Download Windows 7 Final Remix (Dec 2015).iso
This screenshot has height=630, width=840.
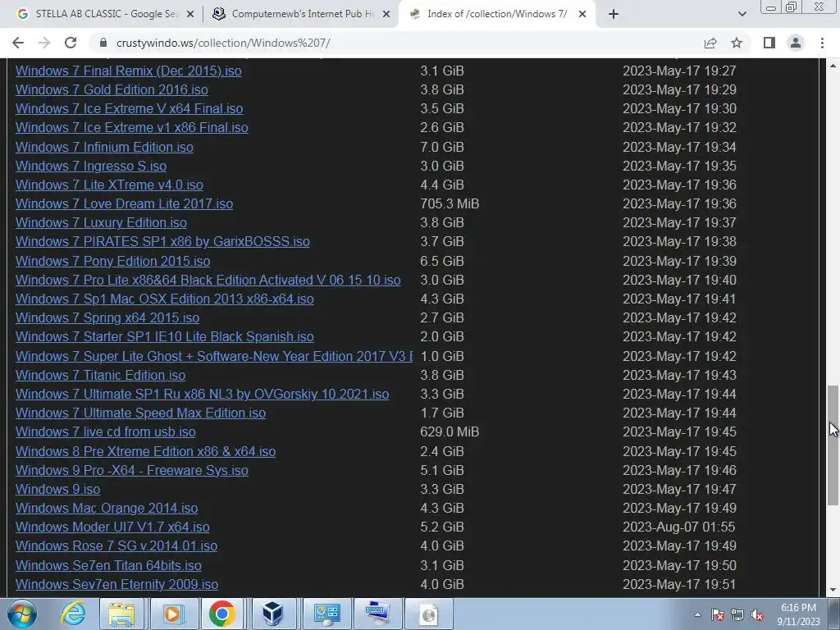[x=129, y=71]
